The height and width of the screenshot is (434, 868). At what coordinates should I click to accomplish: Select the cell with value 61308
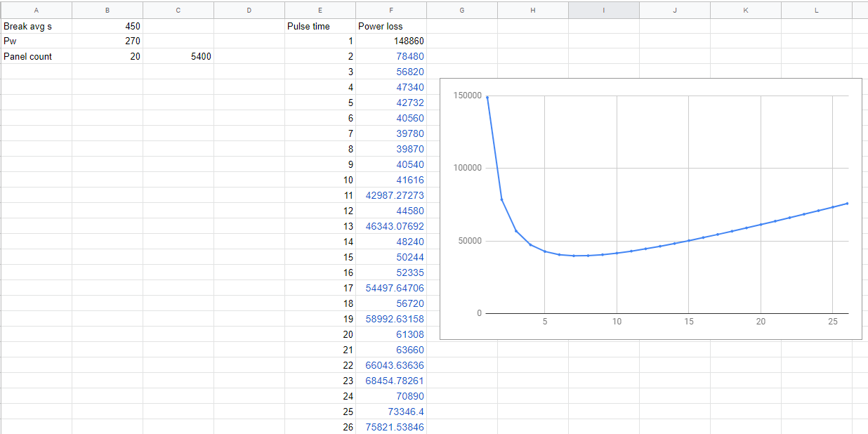click(x=390, y=335)
